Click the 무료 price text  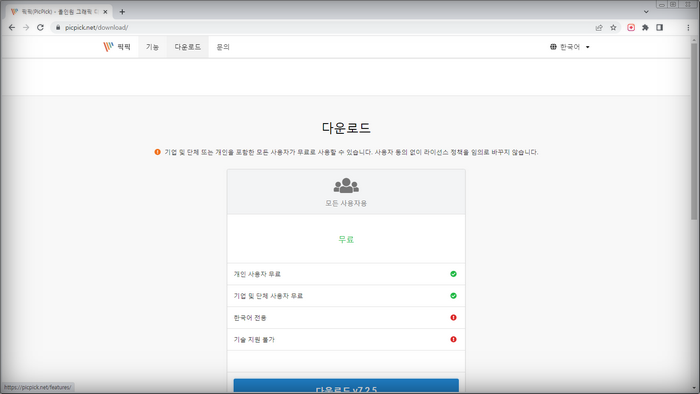coord(346,240)
